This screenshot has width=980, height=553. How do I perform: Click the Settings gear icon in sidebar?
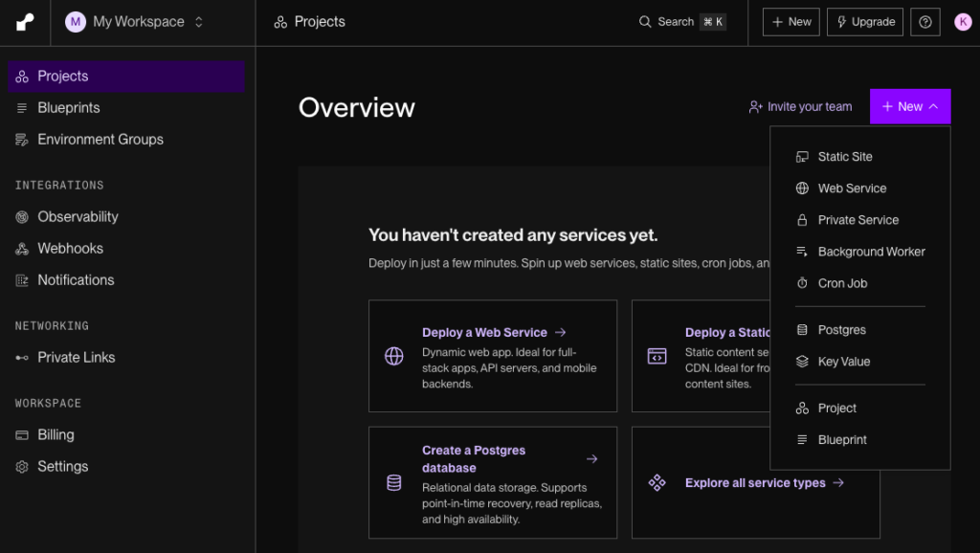(22, 467)
